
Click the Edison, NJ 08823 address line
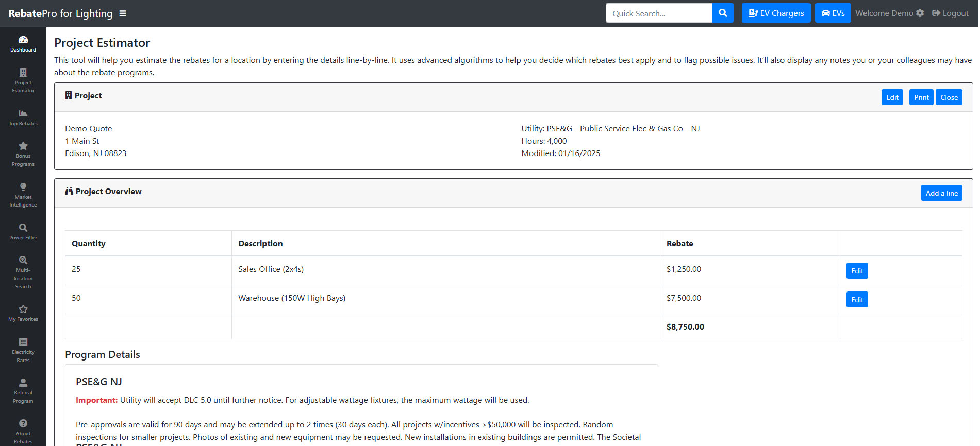click(x=95, y=153)
